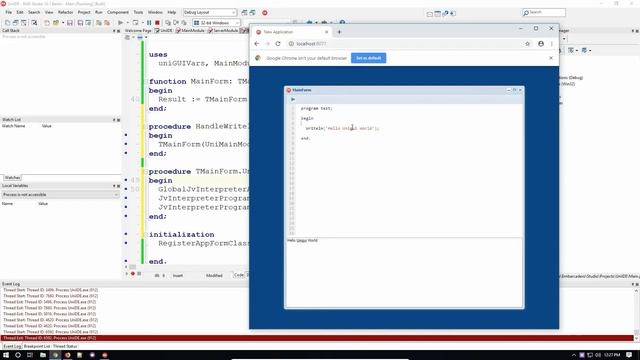The image size is (640, 360).
Task: Switch to the ServerModule editor tab
Action: [223, 31]
